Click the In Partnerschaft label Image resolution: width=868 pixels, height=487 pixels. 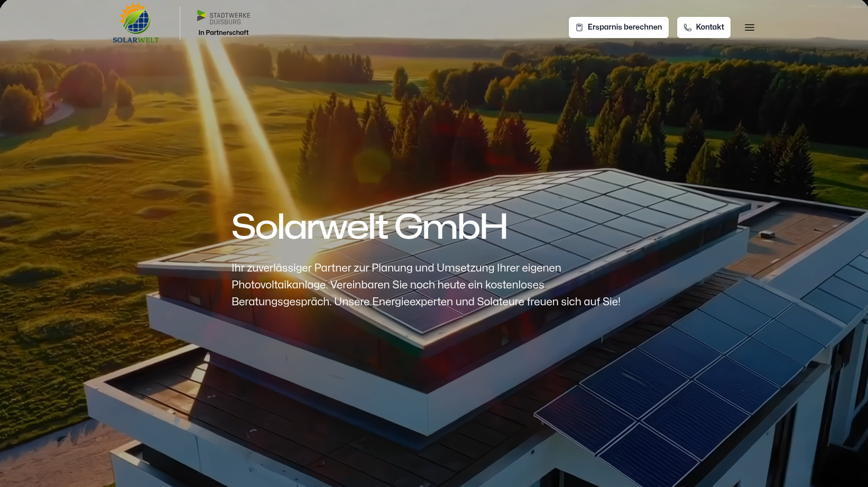coord(223,33)
